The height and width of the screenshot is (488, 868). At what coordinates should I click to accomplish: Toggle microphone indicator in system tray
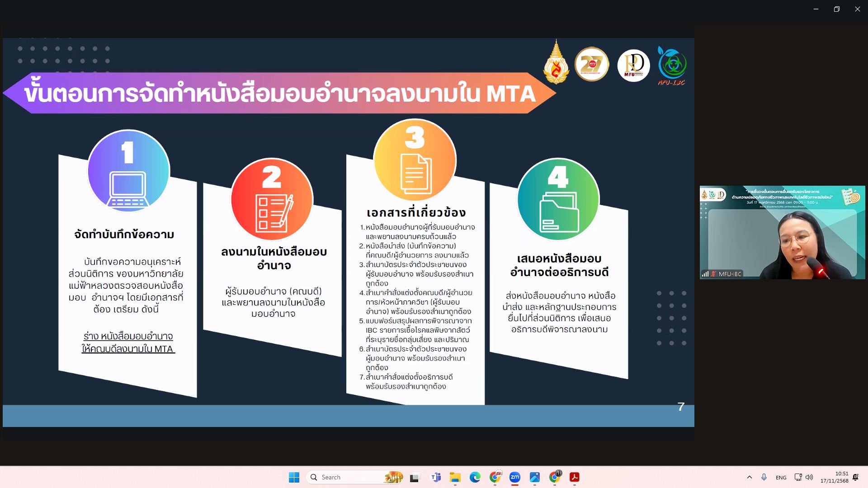point(764,477)
